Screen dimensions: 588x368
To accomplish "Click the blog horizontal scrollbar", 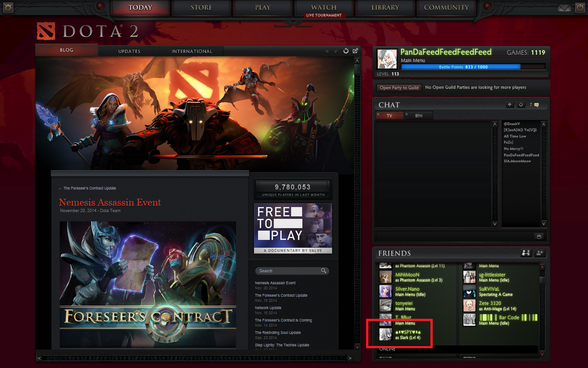I will point(196,358).
